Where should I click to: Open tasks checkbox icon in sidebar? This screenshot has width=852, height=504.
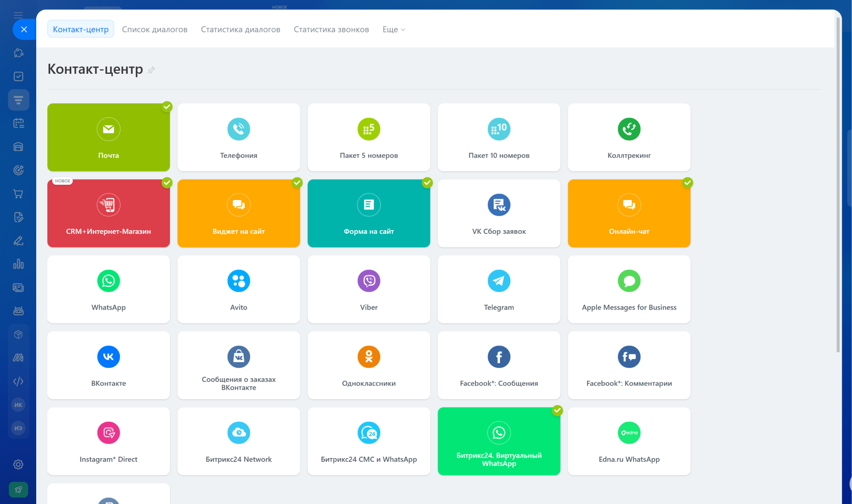[19, 77]
